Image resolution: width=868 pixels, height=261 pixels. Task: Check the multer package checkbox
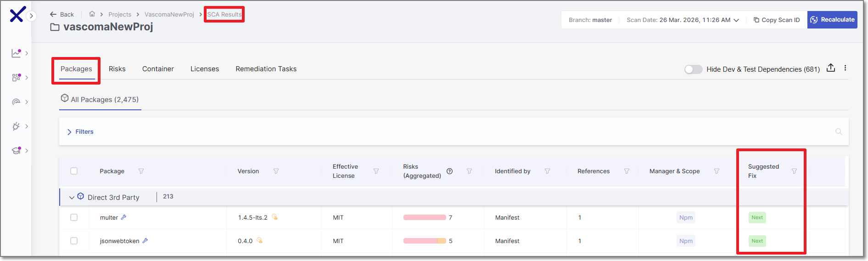coord(74,217)
